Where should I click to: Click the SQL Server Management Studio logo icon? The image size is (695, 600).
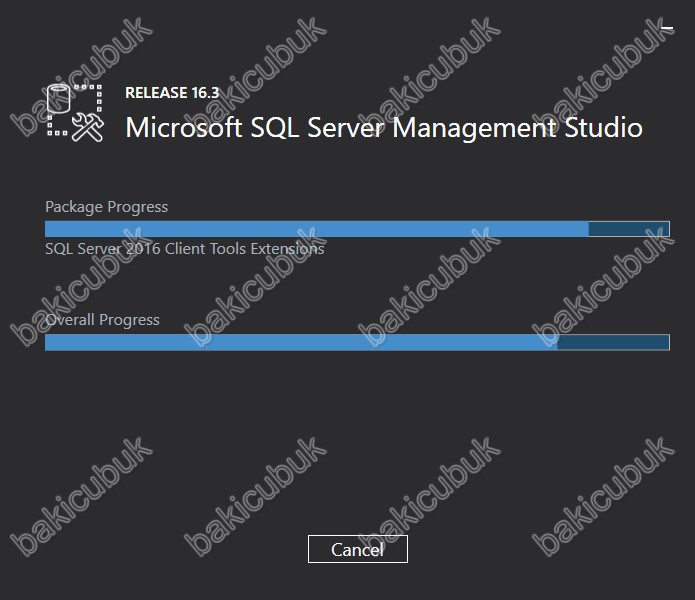tap(75, 113)
